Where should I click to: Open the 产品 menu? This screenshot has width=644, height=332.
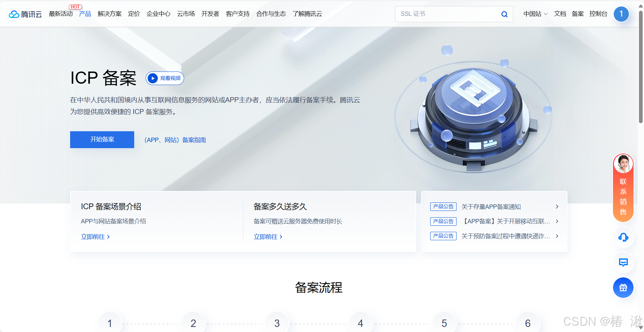coord(85,14)
